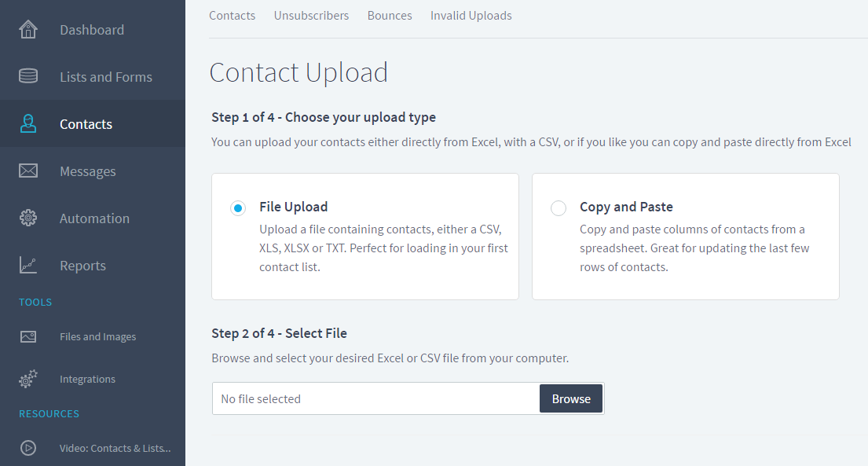Open the Files and Images picture icon
Image resolution: width=868 pixels, height=466 pixels.
[x=28, y=336]
